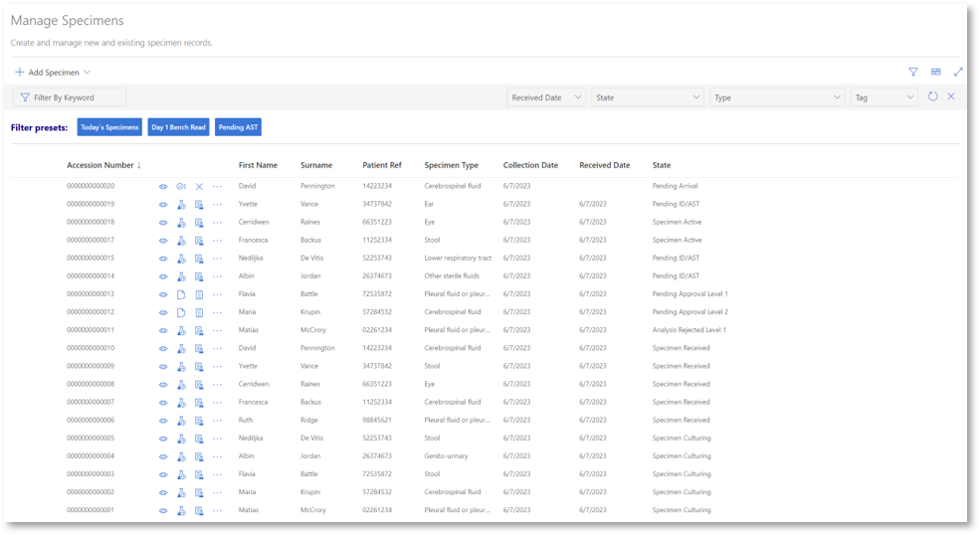Click the document icon for specimen 0000000000013
The height and width of the screenshot is (535, 980).
pyautogui.click(x=181, y=294)
